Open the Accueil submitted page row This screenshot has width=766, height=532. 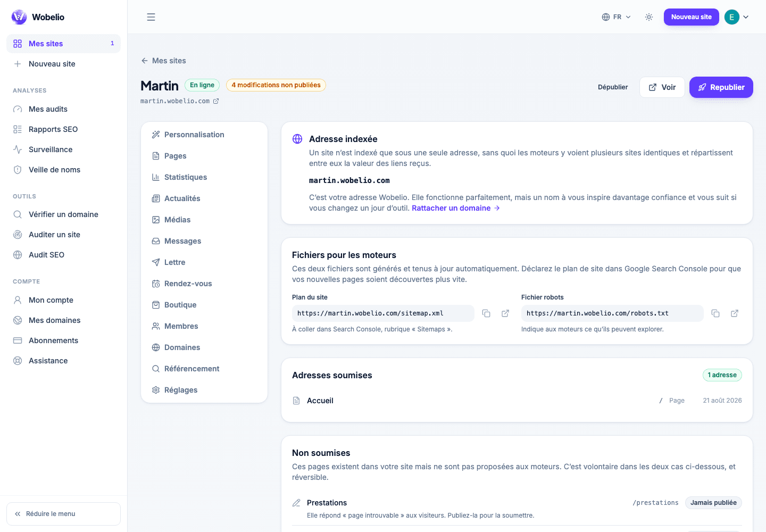coord(517,401)
